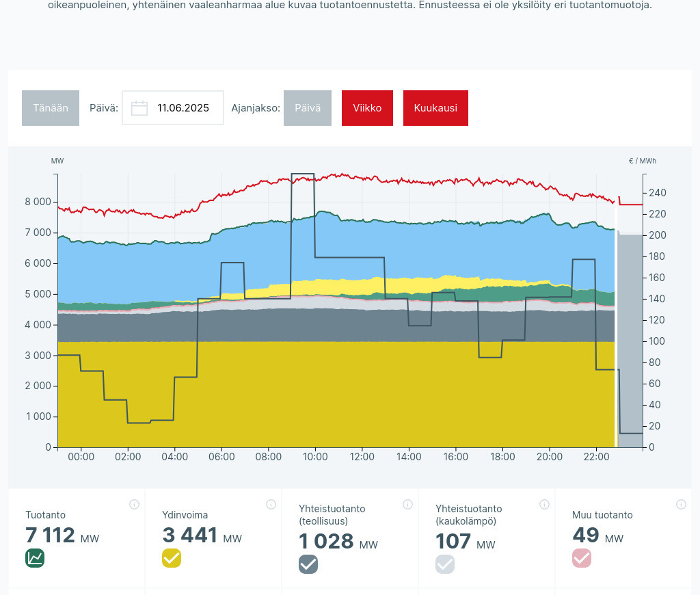Open the date picker showing 11.06.2025

coord(183,108)
